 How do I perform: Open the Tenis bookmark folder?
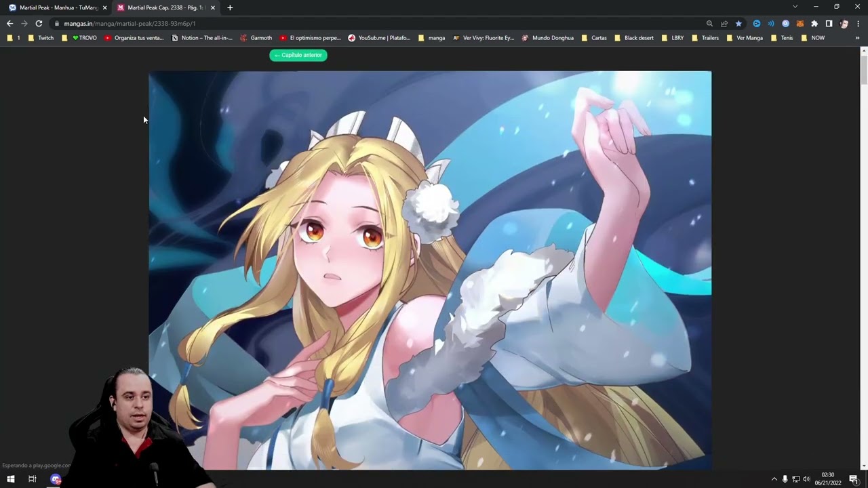coord(782,38)
